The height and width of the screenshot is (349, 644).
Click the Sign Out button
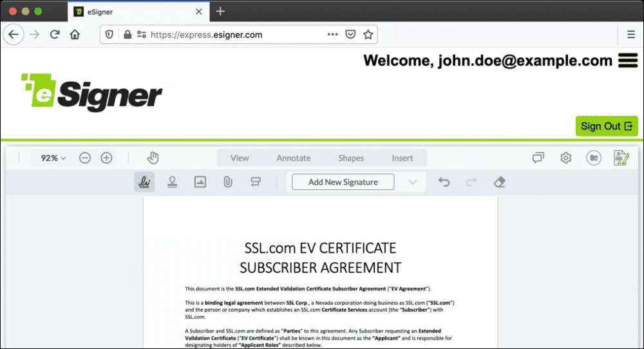(x=606, y=126)
